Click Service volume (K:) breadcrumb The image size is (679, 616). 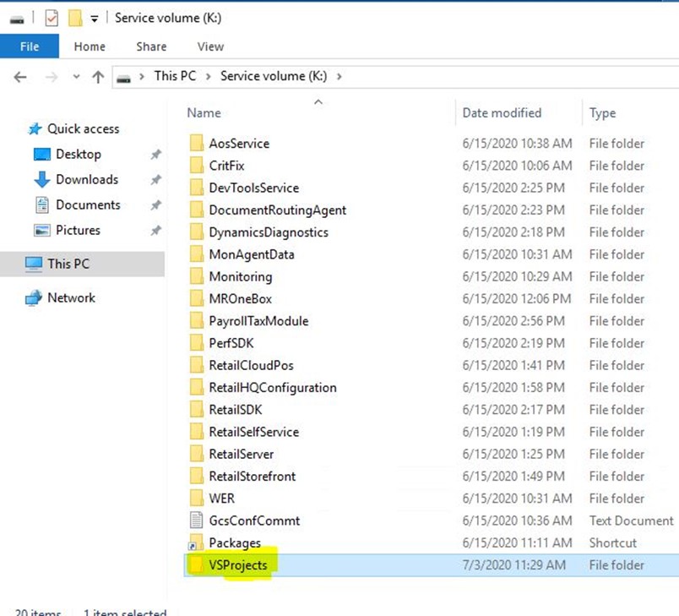pos(274,76)
